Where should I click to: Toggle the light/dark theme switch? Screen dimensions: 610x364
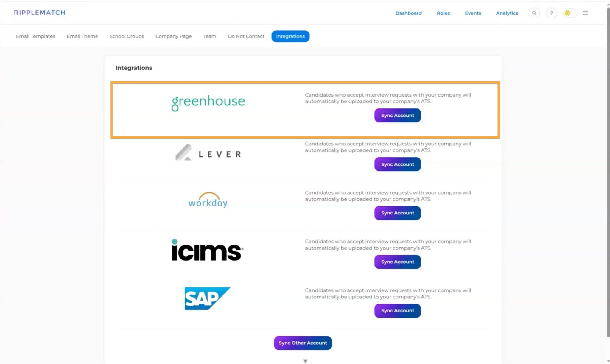570,13
